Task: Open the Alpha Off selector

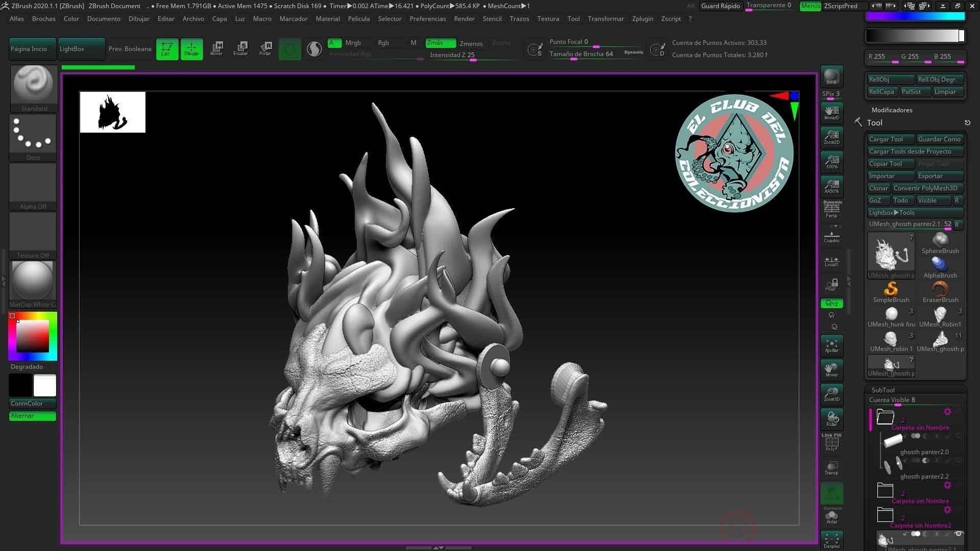Action: pos(33,186)
